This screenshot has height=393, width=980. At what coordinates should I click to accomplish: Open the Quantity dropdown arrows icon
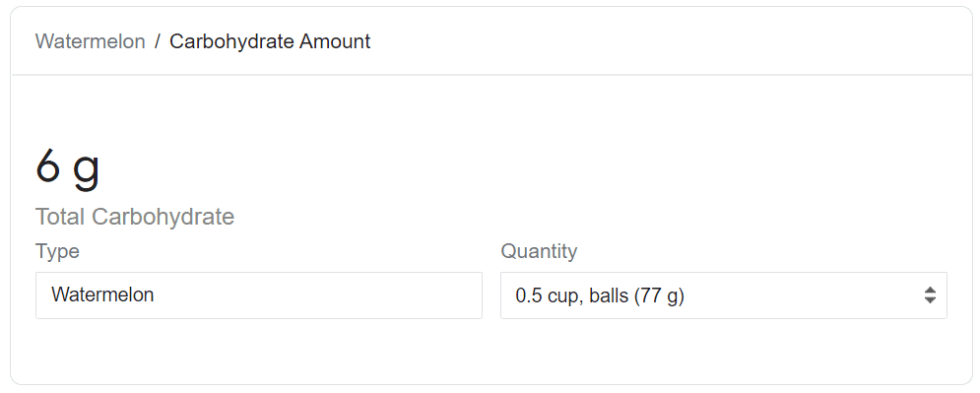pyautogui.click(x=930, y=295)
